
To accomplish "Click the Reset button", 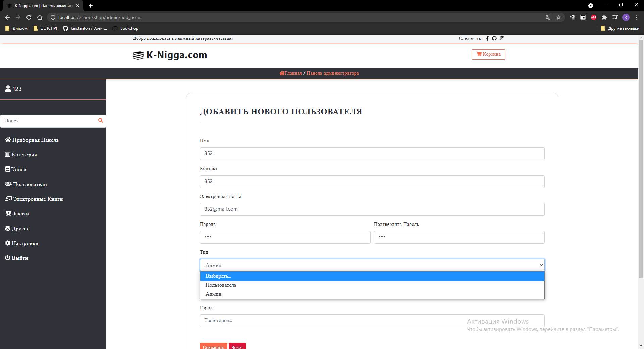I will [237, 346].
